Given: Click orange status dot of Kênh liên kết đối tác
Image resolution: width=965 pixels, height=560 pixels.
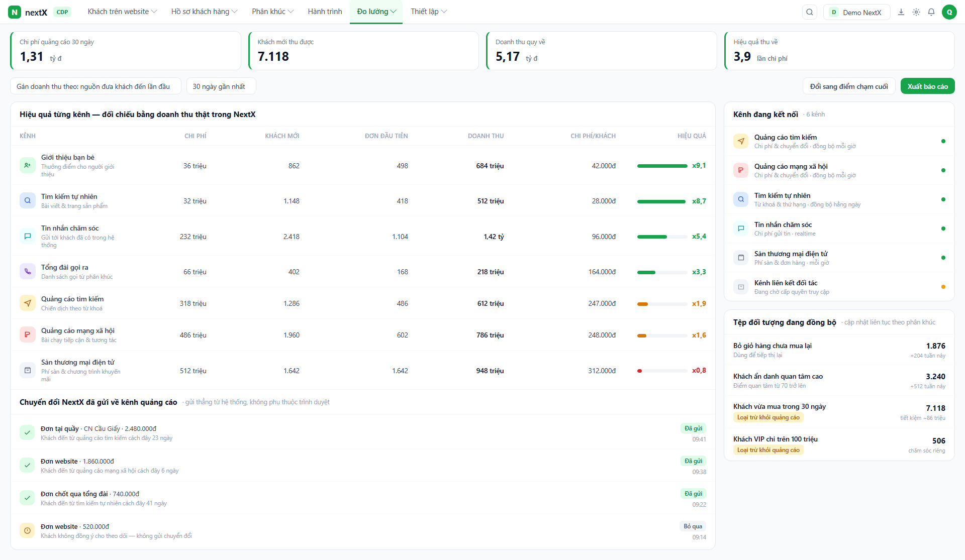Looking at the screenshot, I should (x=943, y=287).
